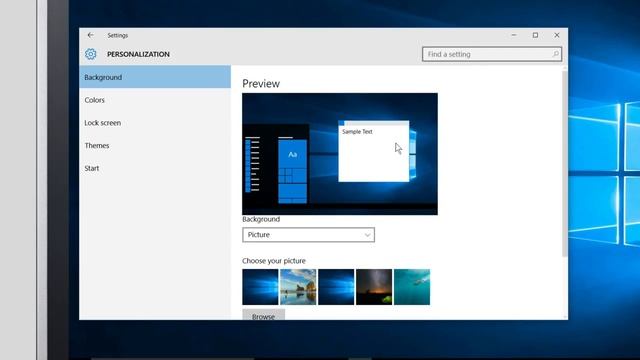
Task: Click the search magnifier icon
Action: pyautogui.click(x=556, y=54)
